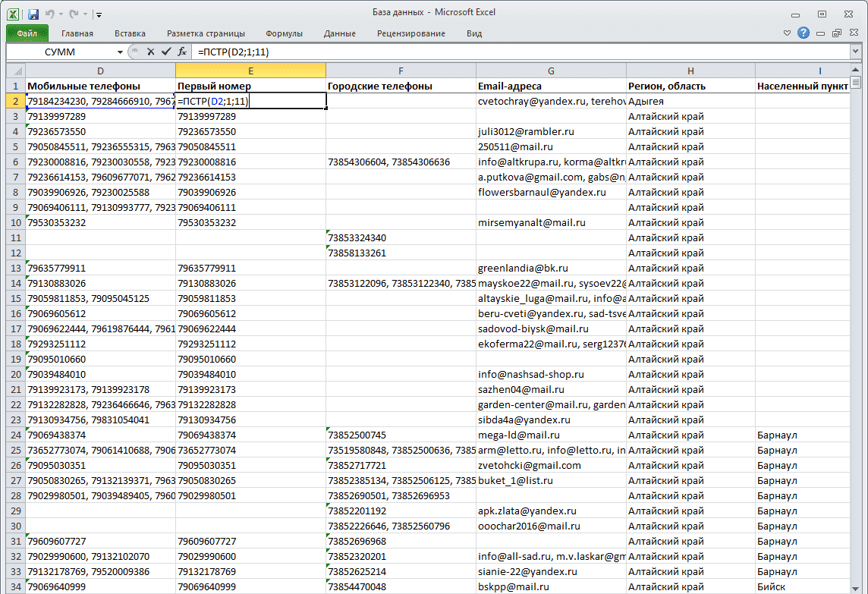Click the cell with flowersbarnaul@yandex.ru
Image resolution: width=868 pixels, height=594 pixels.
pyautogui.click(x=551, y=192)
